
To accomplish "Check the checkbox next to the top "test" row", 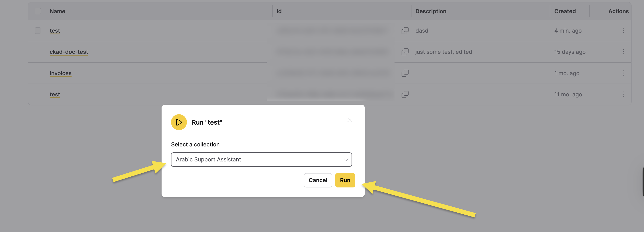I will (38, 30).
